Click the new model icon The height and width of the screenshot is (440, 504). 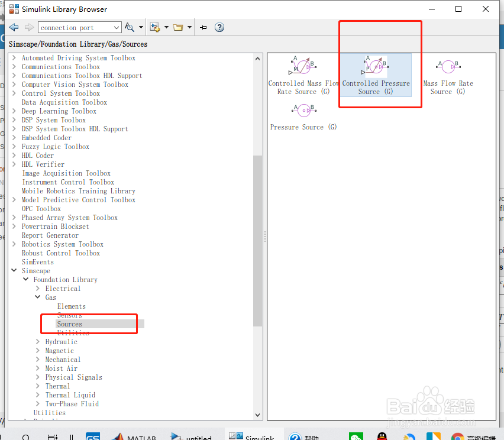[155, 27]
